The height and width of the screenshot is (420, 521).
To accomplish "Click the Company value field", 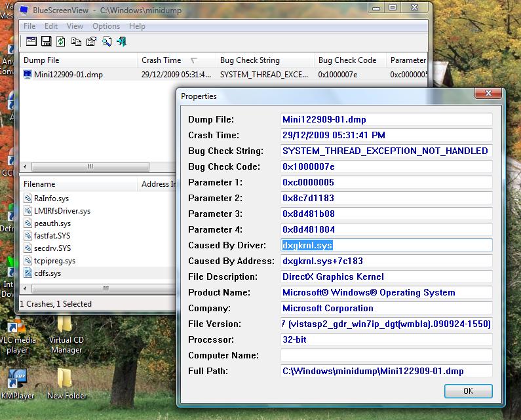I will click(x=386, y=308).
